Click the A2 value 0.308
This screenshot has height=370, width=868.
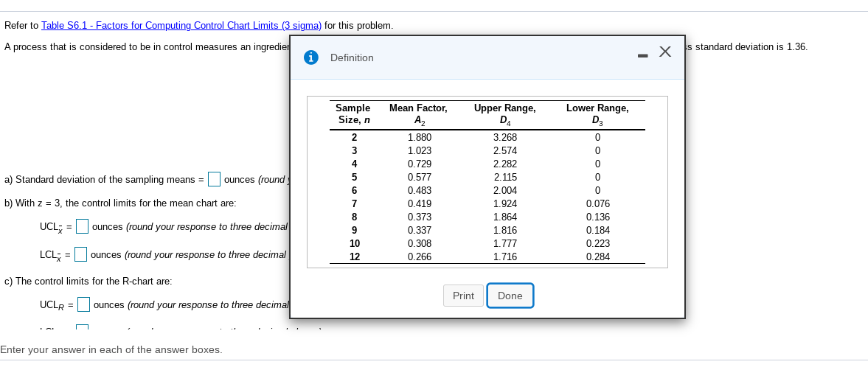[420, 244]
